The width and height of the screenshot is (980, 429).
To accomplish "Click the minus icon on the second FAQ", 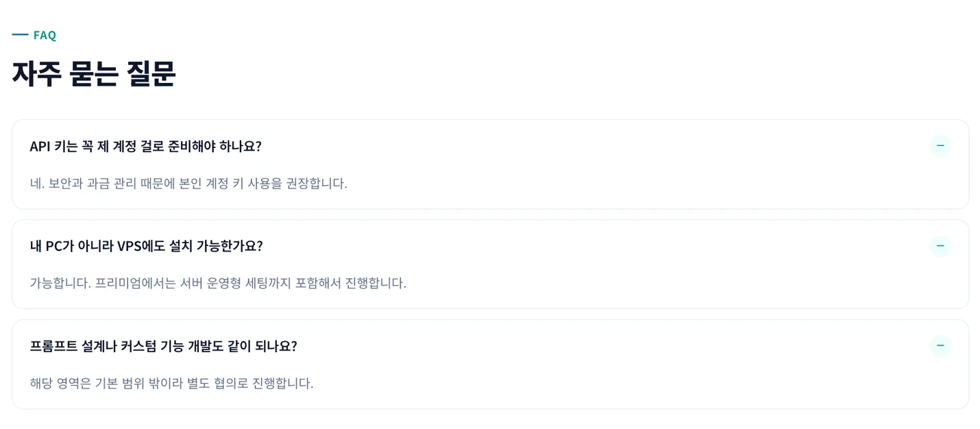I will pyautogui.click(x=940, y=245).
